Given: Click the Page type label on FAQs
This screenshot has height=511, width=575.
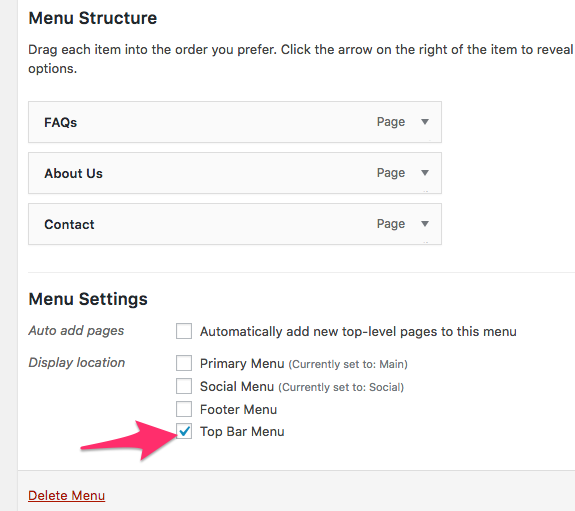Looking at the screenshot, I should click(391, 122).
